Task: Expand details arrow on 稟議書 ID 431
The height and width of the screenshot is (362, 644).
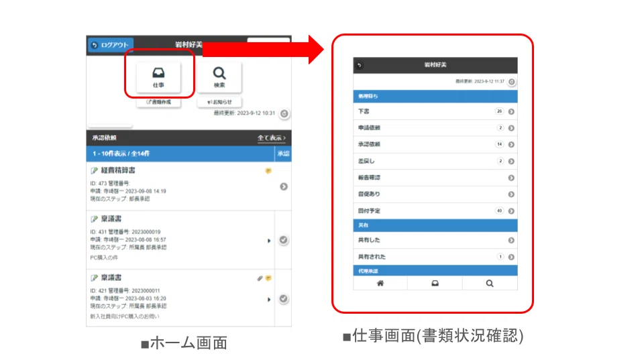Action: coord(269,241)
